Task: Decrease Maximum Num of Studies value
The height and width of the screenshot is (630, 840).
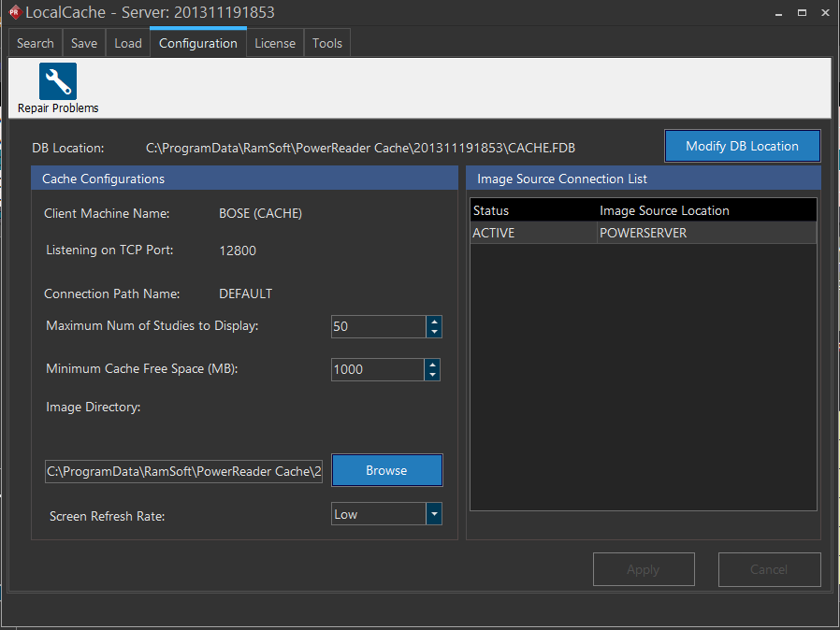Action: click(433, 332)
